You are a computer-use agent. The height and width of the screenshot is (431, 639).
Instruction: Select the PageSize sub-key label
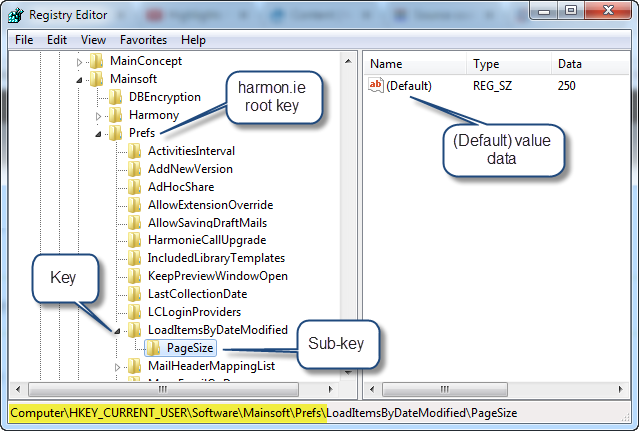point(190,348)
